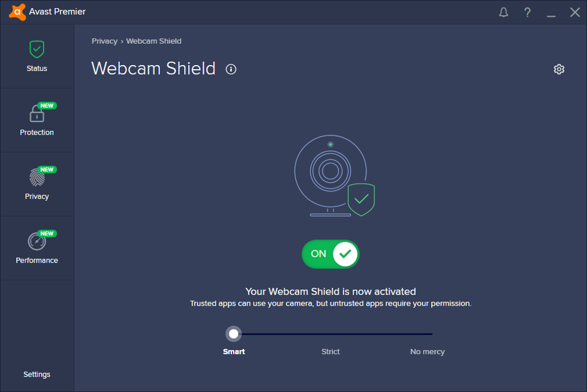Open Settings in the sidebar
The width and height of the screenshot is (587, 392).
37,374
